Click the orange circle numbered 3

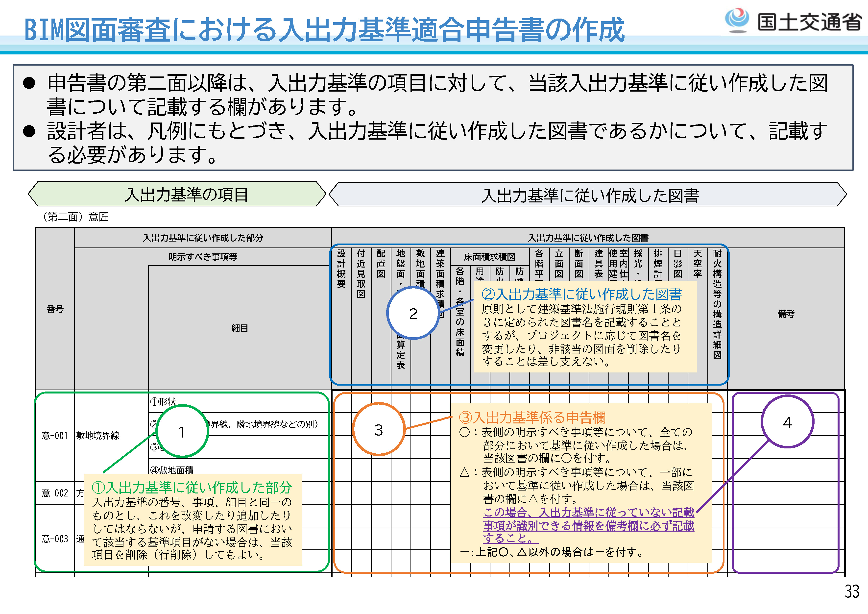(378, 429)
